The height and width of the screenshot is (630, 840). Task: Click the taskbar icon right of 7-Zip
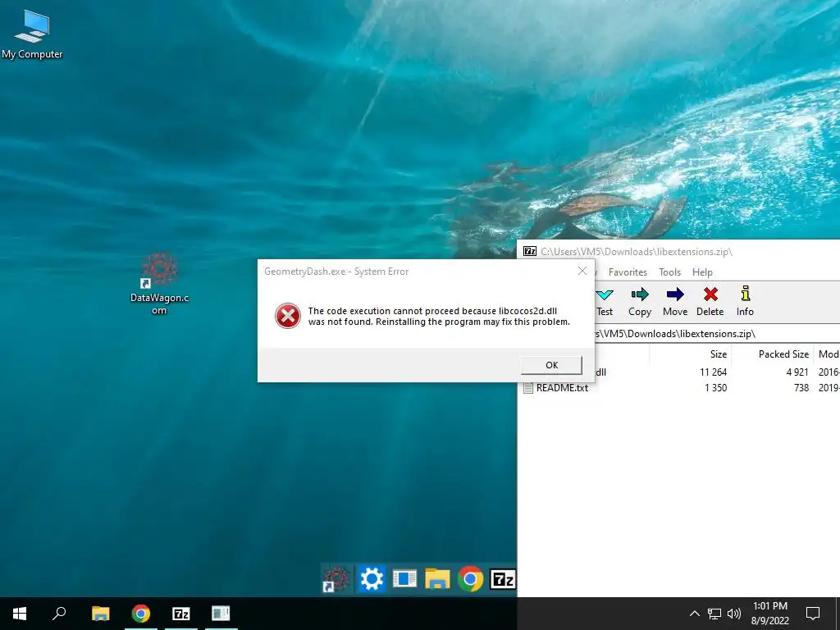click(x=221, y=614)
